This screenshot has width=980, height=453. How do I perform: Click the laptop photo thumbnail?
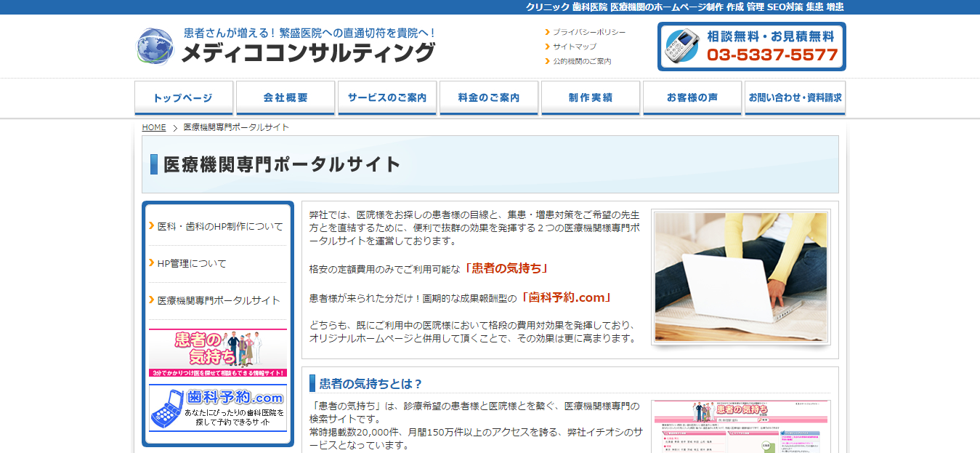click(741, 277)
